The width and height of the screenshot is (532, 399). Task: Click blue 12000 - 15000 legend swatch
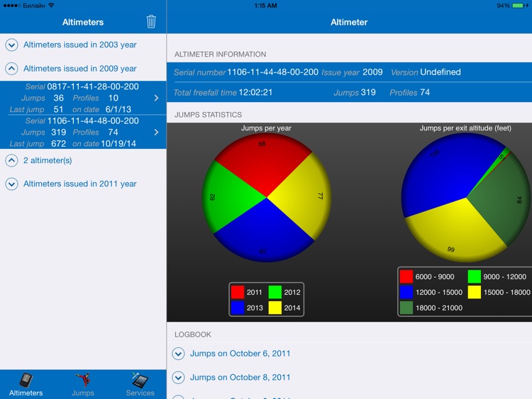tap(406, 292)
